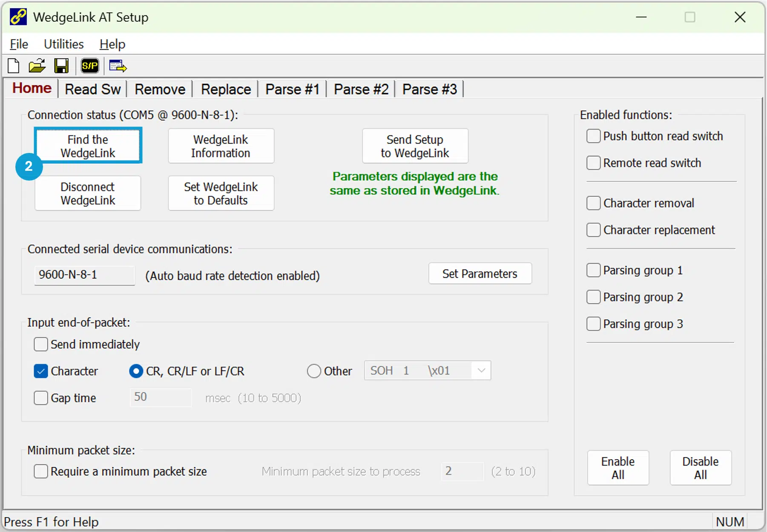Open the File menu

coord(19,44)
